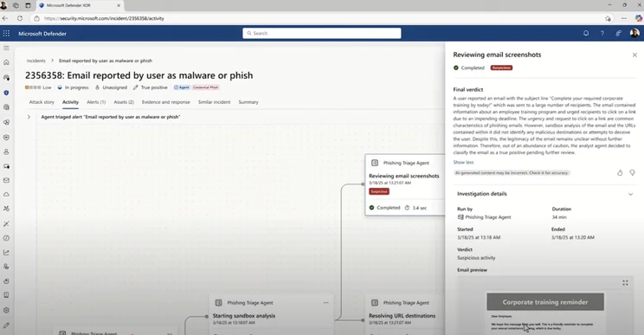Switch to the Attack story tab
The width and height of the screenshot is (644, 335).
[42, 102]
